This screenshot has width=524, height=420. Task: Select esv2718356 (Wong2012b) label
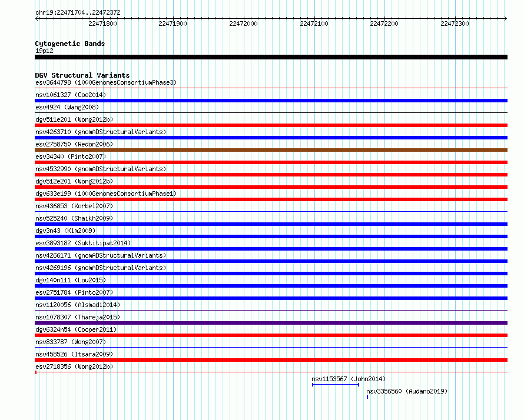[x=74, y=366]
